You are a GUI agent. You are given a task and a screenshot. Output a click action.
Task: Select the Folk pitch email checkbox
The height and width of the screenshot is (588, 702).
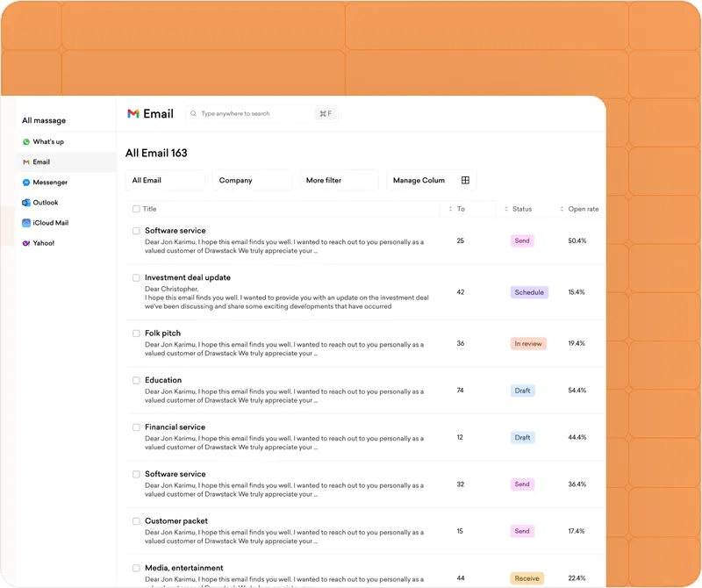[136, 333]
